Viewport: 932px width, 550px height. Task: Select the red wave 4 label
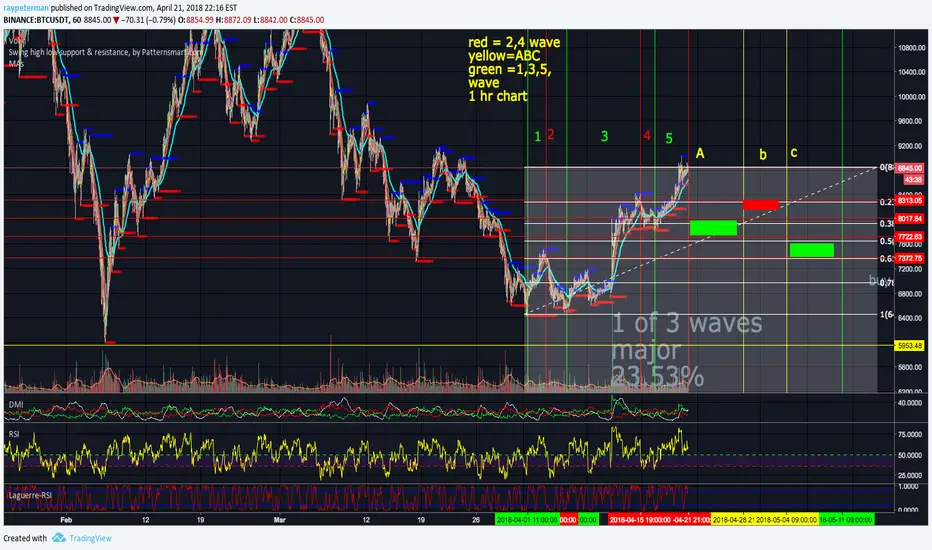coord(647,136)
